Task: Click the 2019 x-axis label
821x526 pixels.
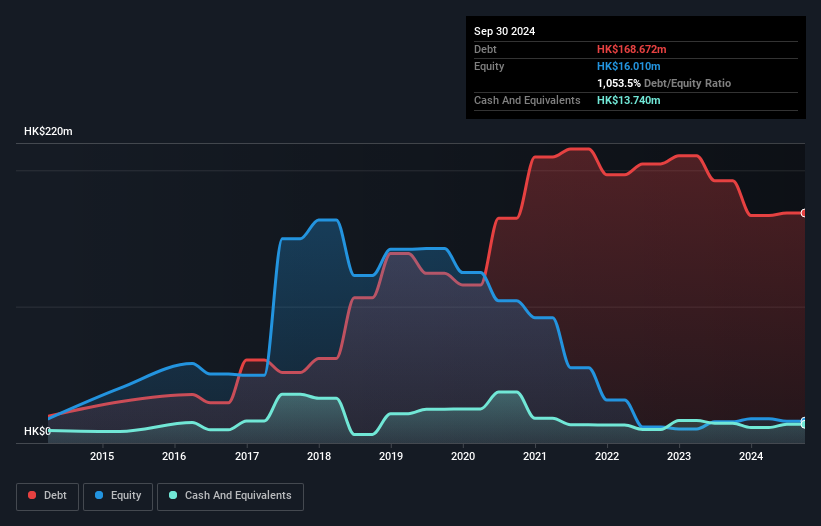Action: 391,456
